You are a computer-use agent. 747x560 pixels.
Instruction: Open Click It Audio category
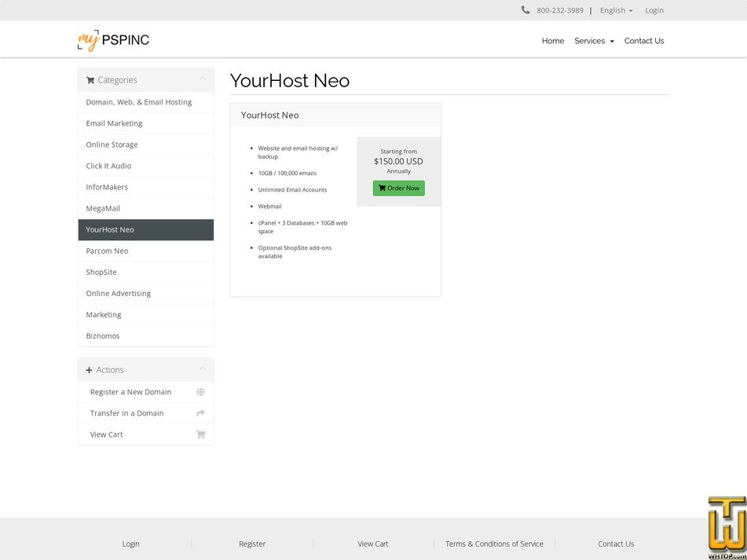146,166
